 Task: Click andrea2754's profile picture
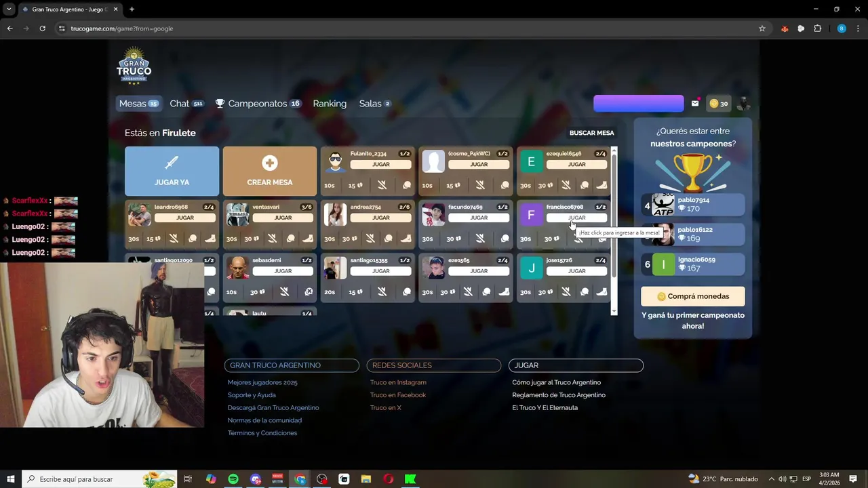[x=336, y=215]
